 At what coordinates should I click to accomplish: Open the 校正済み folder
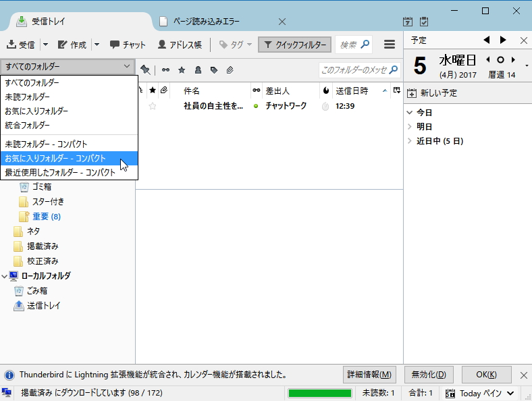(43, 261)
